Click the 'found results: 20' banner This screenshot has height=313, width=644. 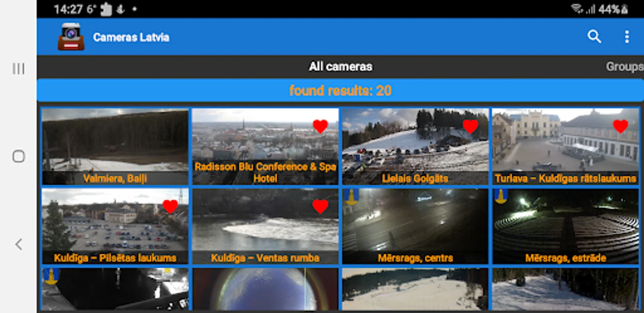click(x=340, y=90)
